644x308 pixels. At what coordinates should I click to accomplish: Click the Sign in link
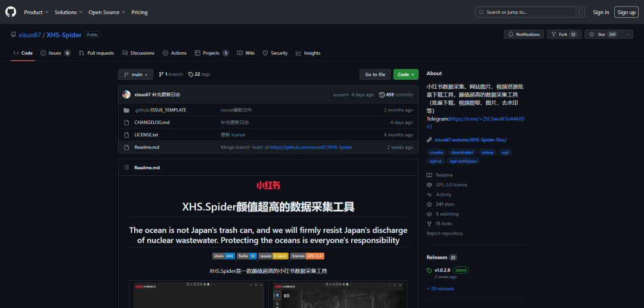pos(601,13)
